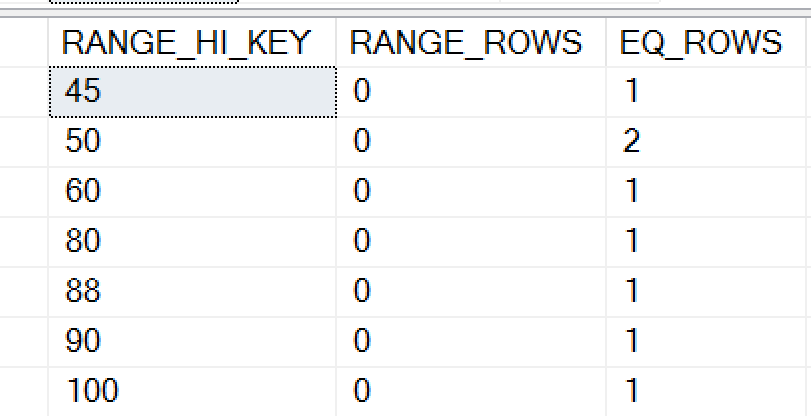The height and width of the screenshot is (419, 811).
Task: Select the EQ_ROWS cell showing 2
Action: (707, 141)
